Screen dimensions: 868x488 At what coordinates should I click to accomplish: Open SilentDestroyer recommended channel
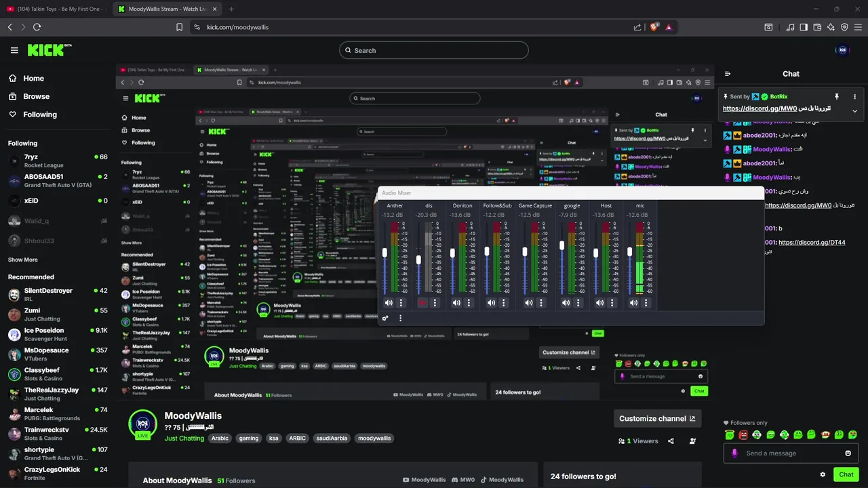[57, 294]
